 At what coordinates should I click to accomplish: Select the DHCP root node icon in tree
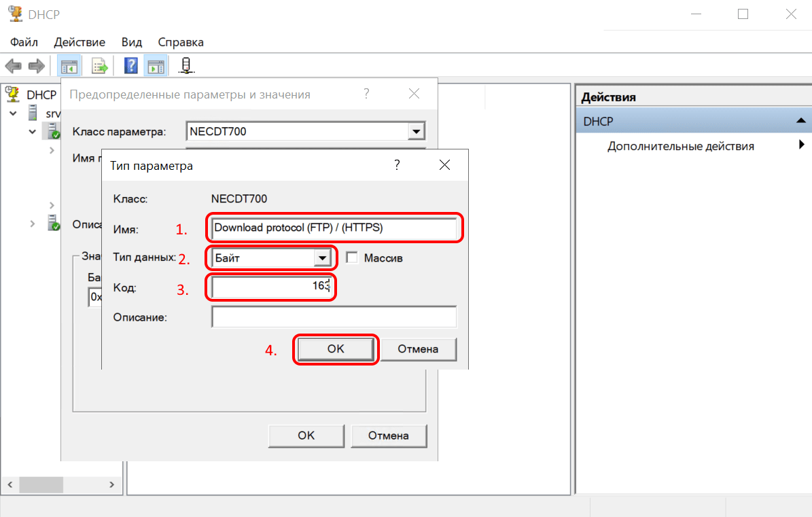point(12,94)
